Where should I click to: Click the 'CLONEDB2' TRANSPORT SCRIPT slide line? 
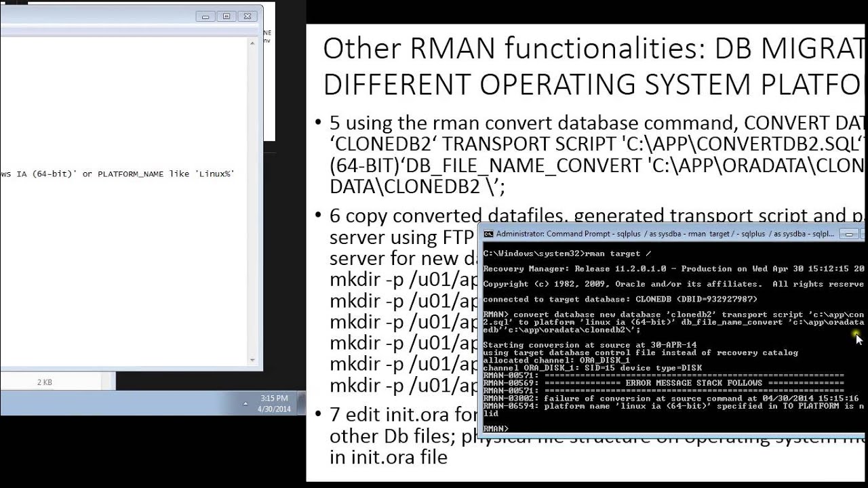(x=597, y=144)
